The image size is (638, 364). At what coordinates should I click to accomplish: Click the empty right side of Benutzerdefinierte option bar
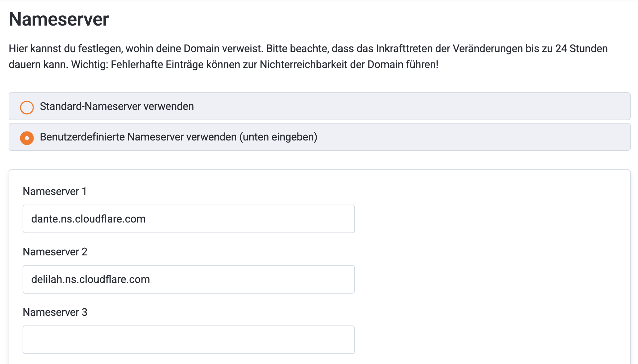[x=498, y=137]
